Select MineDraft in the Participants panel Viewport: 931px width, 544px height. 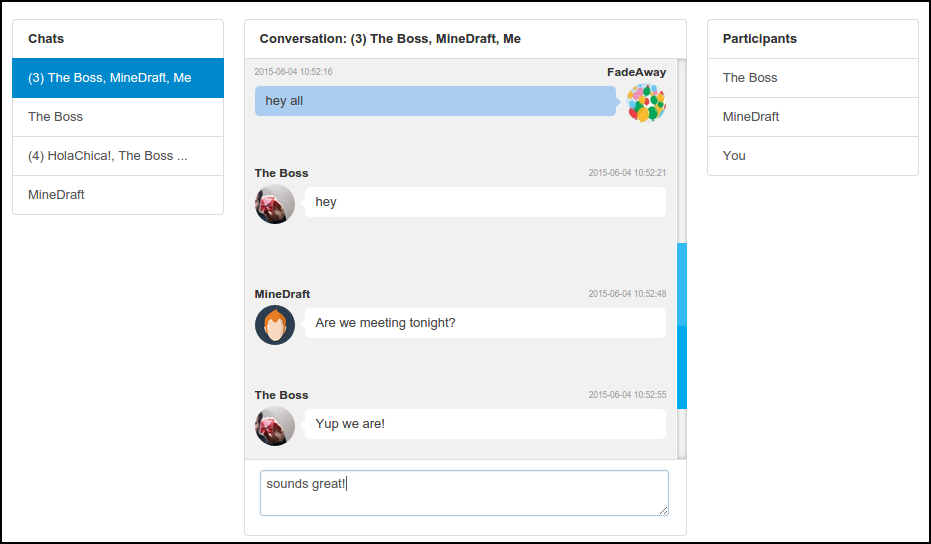[812, 117]
